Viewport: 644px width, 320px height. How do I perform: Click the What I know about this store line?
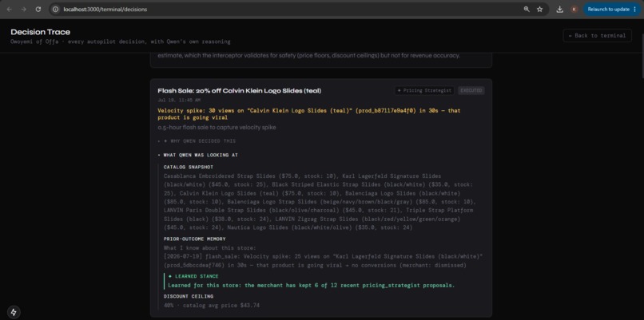click(x=210, y=248)
